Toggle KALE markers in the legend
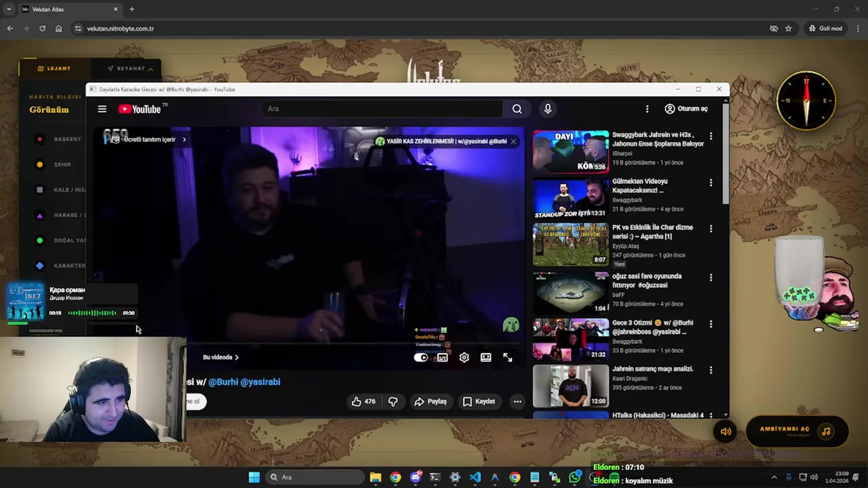The width and height of the screenshot is (868, 488). click(x=60, y=190)
